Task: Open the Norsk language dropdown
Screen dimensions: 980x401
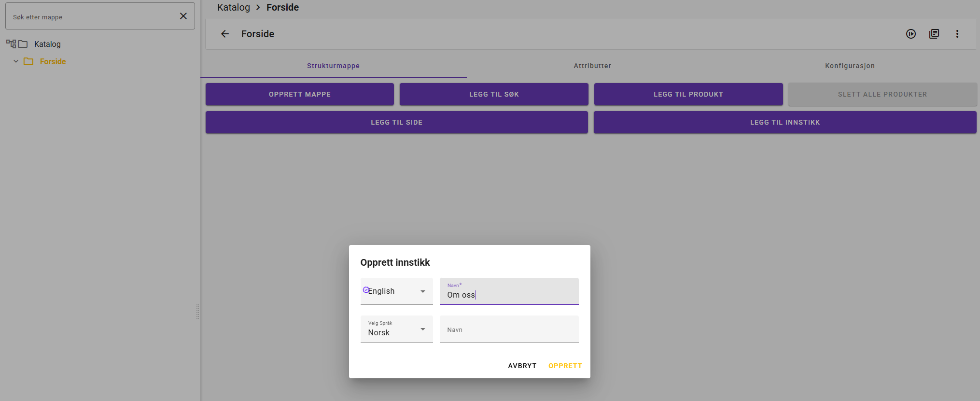Action: pos(422,329)
